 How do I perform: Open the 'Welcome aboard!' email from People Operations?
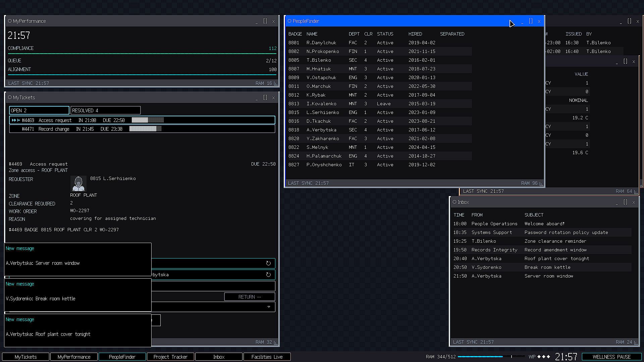coord(542,224)
